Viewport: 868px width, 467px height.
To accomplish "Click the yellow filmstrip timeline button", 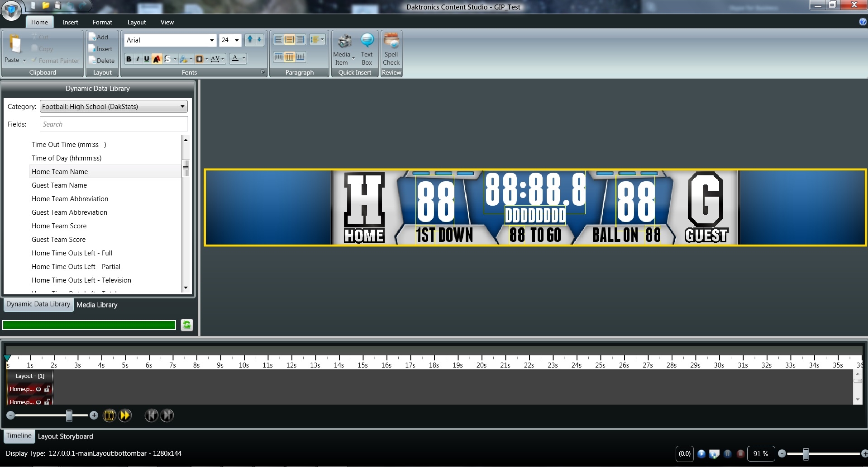I will coord(110,415).
